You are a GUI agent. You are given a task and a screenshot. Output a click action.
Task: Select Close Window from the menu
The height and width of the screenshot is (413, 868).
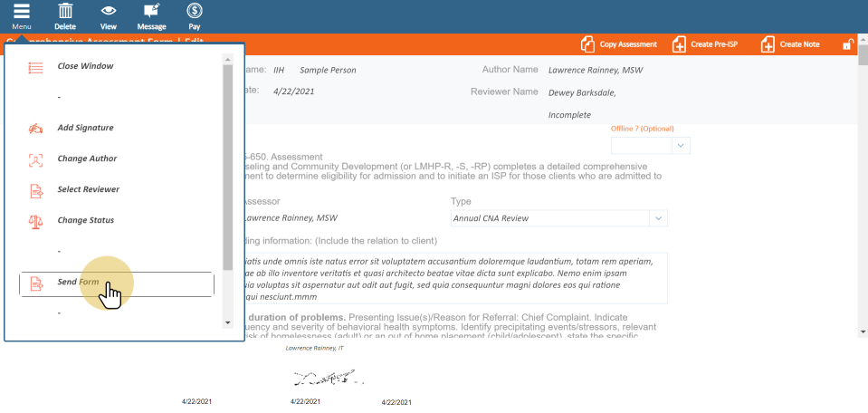[x=85, y=66]
